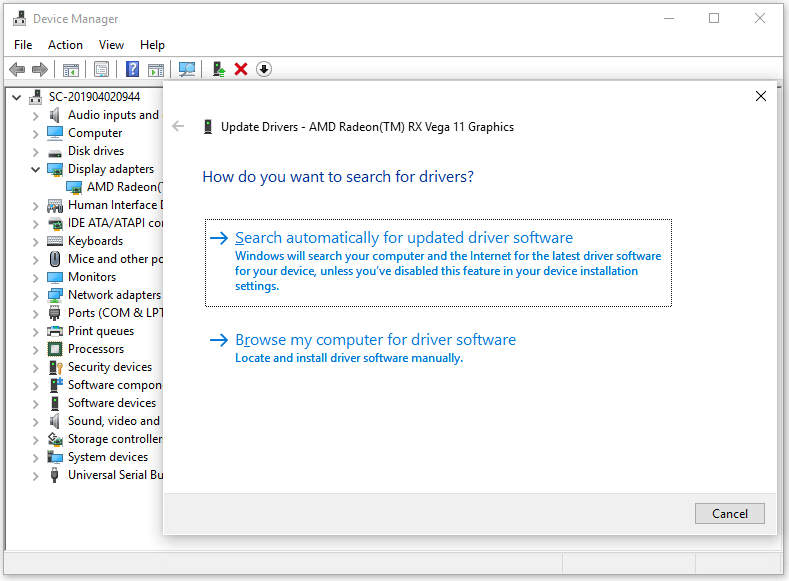Open the File menu
The image size is (789, 581).
point(23,45)
